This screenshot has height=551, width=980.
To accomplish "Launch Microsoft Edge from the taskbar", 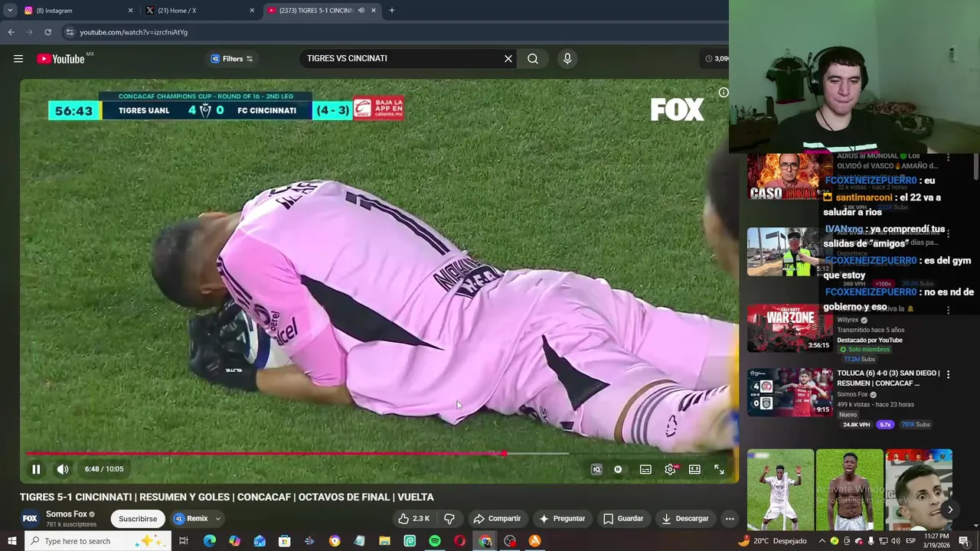I will point(209,541).
